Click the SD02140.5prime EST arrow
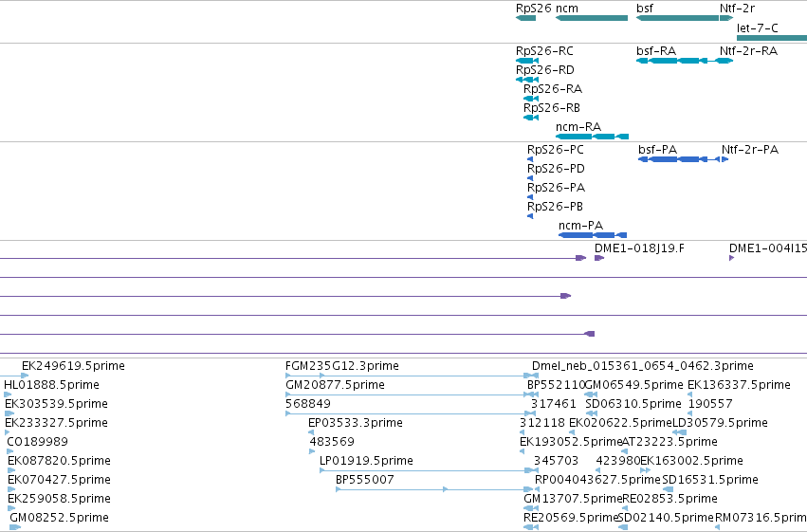 pyautogui.click(x=623, y=527)
